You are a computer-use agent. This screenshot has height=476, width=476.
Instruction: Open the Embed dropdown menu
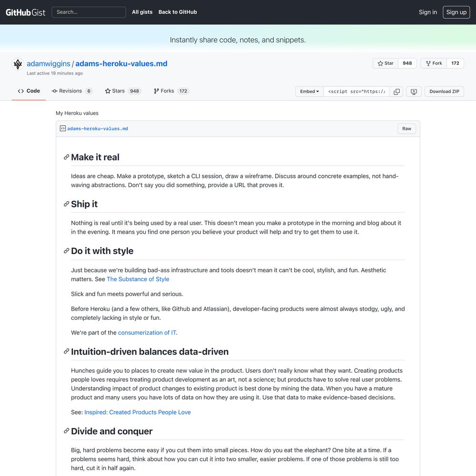[309, 91]
